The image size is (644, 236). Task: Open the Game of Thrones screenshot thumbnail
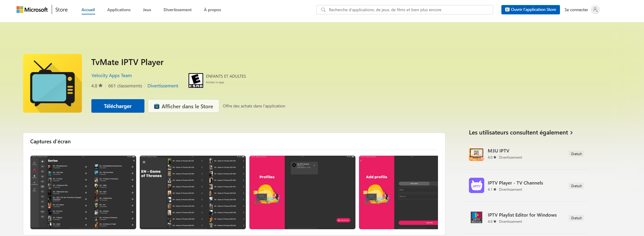(193, 192)
